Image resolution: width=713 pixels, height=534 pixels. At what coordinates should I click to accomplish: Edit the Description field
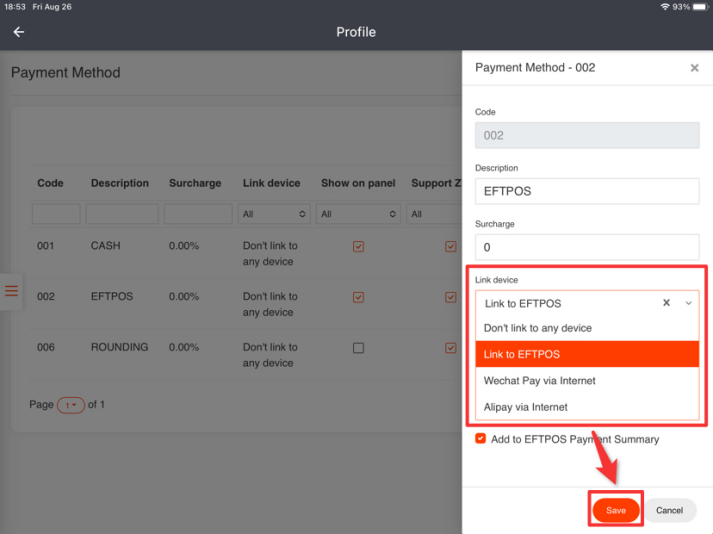click(587, 192)
